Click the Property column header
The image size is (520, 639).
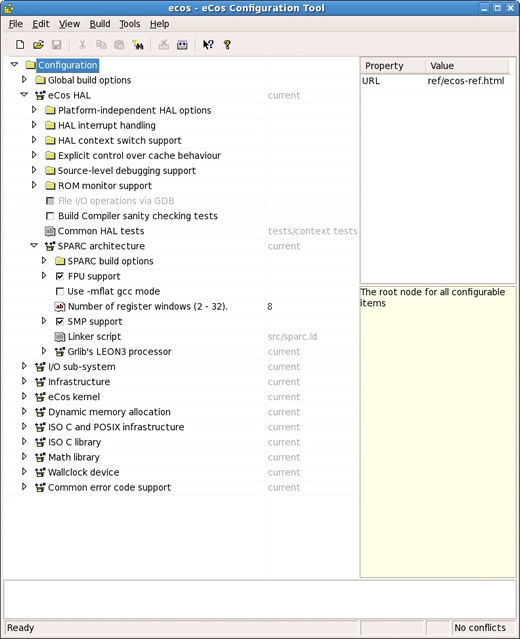pyautogui.click(x=393, y=66)
